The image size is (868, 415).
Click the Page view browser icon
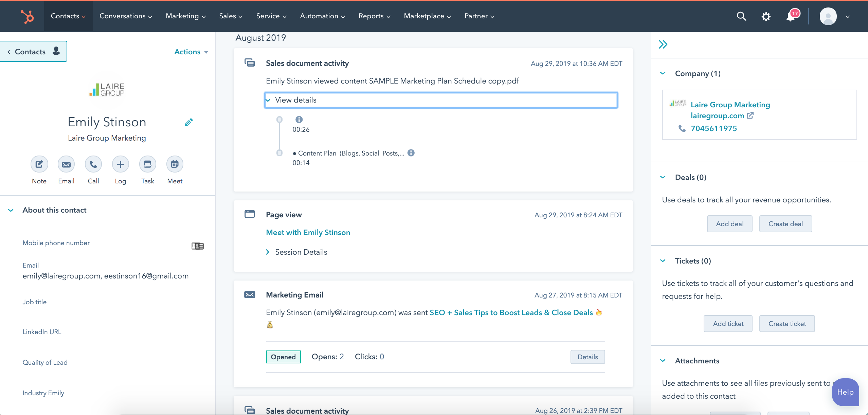coord(250,214)
